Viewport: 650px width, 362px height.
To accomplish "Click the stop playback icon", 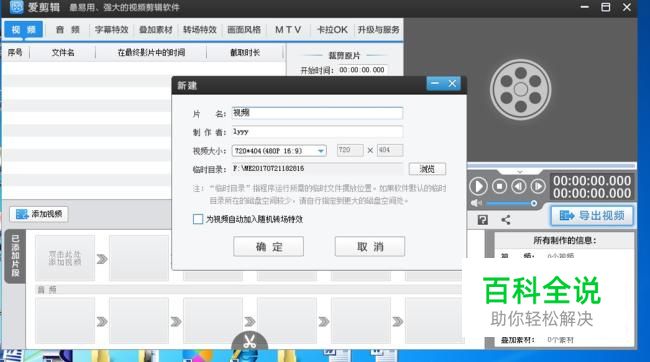I will point(499,187).
